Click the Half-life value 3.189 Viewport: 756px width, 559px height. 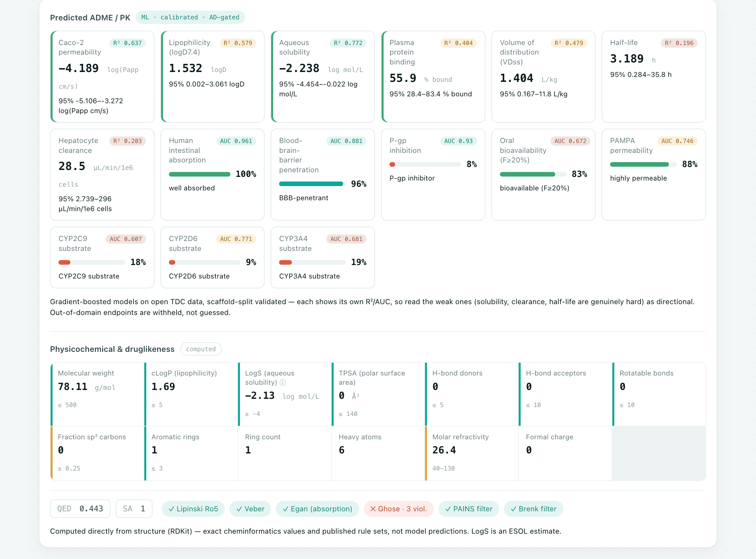627,59
